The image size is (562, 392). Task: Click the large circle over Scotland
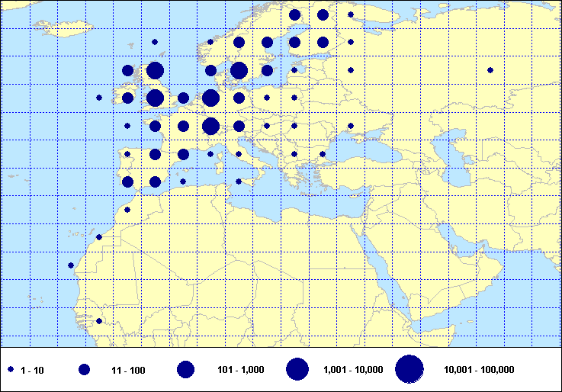tap(156, 71)
